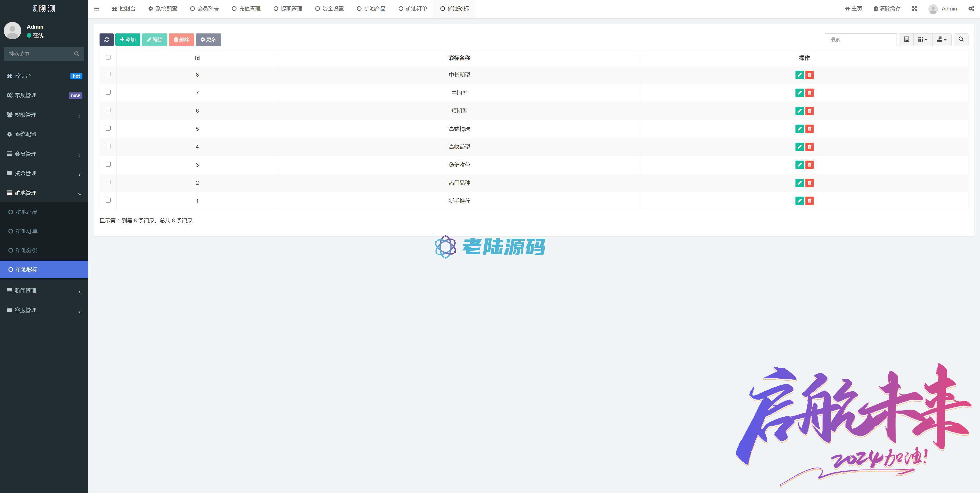Check the checkbox for row Id 2
Image resolution: width=980 pixels, height=493 pixels.
click(108, 182)
